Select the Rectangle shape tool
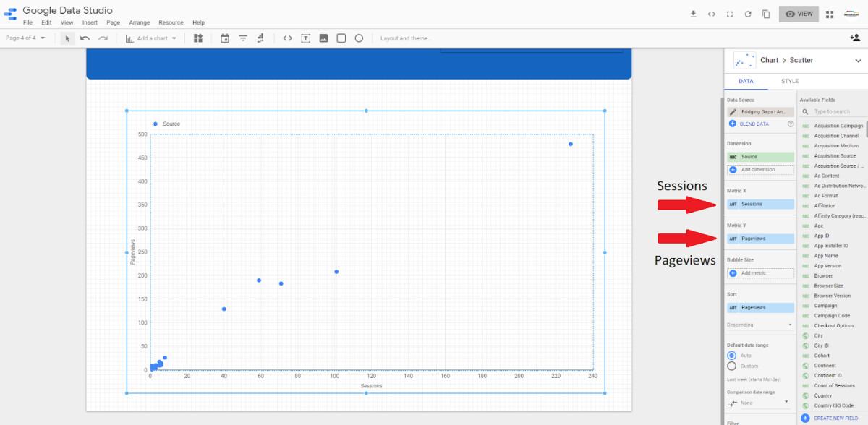Viewport: 868px width, 425px height. 341,38
